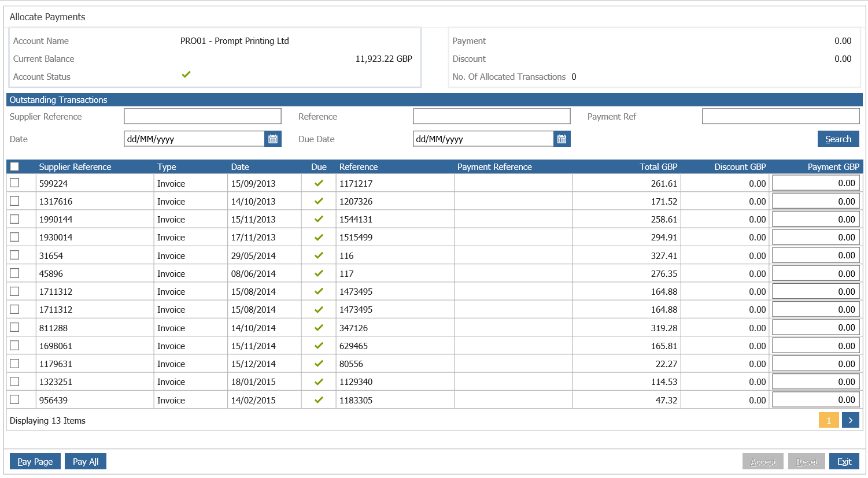868x478 pixels.
Task: Click the greyed Reset button
Action: click(x=807, y=461)
